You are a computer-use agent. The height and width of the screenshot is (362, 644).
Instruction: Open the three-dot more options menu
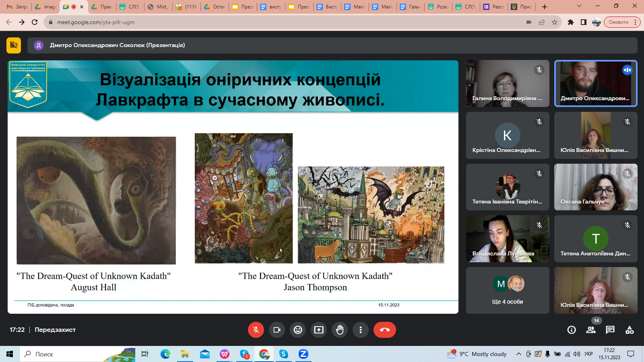(361, 330)
